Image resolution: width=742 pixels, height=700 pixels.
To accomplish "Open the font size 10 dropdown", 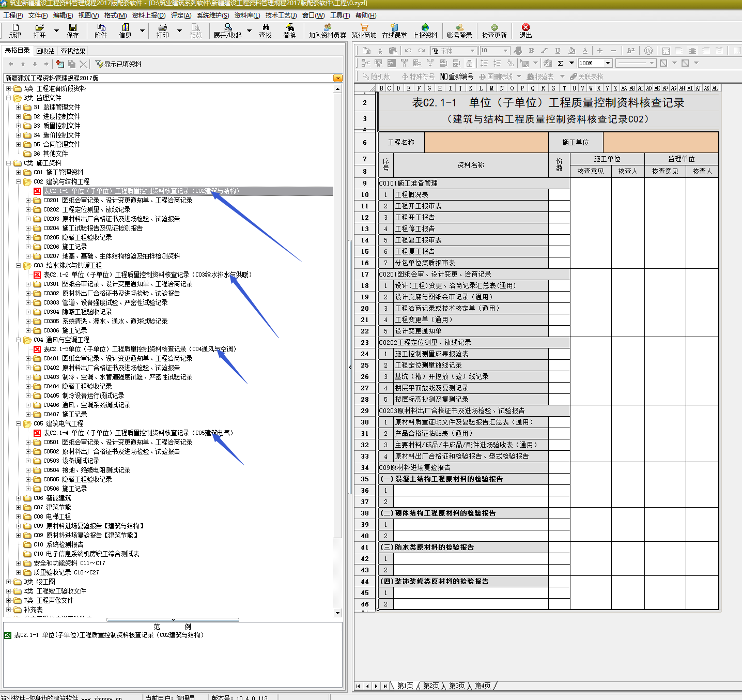I will pos(506,51).
